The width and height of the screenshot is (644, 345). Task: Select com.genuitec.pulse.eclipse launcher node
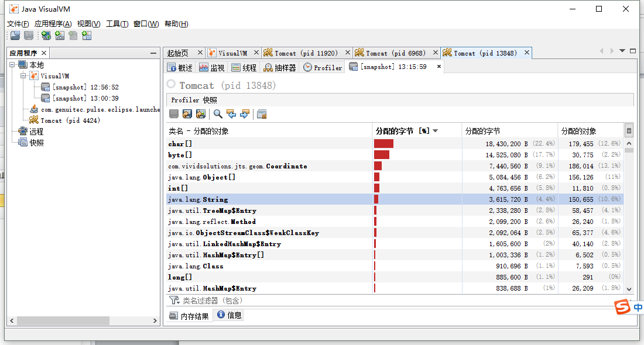100,109
